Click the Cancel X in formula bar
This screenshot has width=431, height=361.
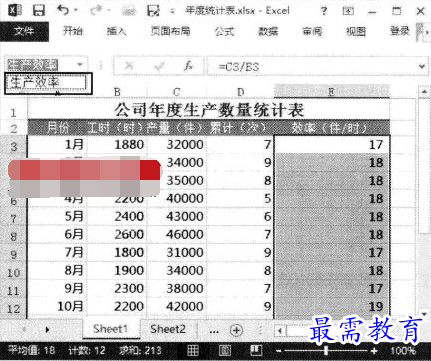tap(129, 66)
